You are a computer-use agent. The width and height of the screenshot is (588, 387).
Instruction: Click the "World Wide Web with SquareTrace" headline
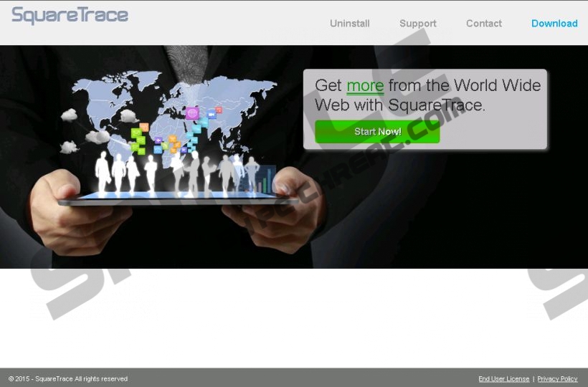pyautogui.click(x=427, y=95)
